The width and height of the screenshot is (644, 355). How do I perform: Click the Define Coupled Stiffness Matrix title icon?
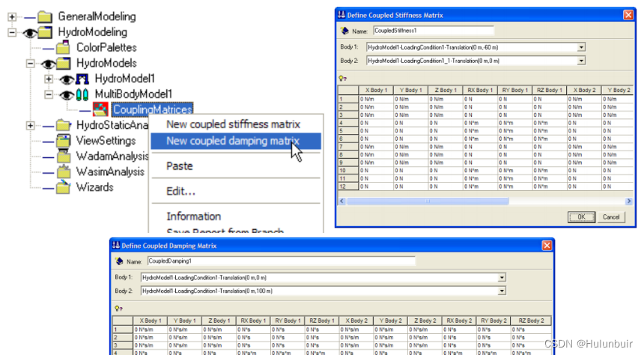[341, 15]
